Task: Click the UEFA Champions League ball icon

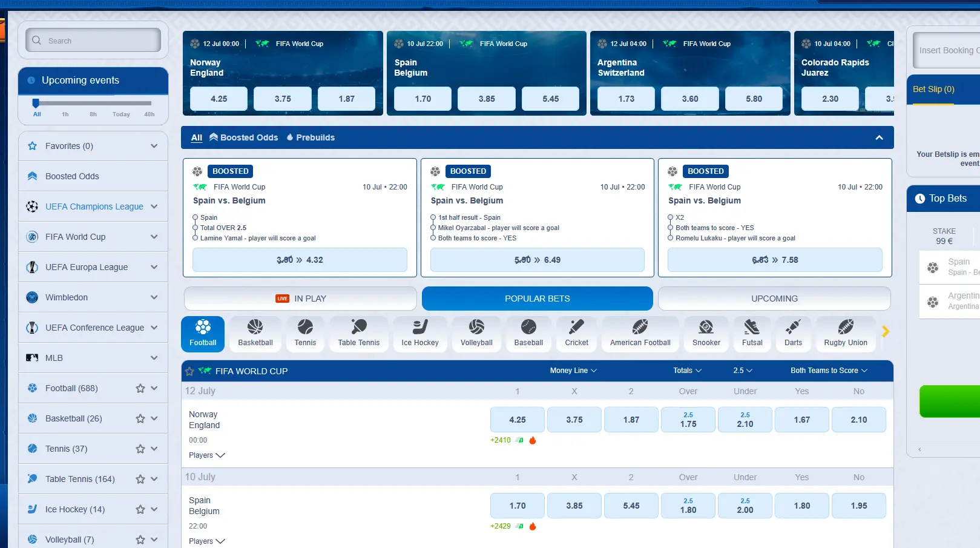Action: 33,206
